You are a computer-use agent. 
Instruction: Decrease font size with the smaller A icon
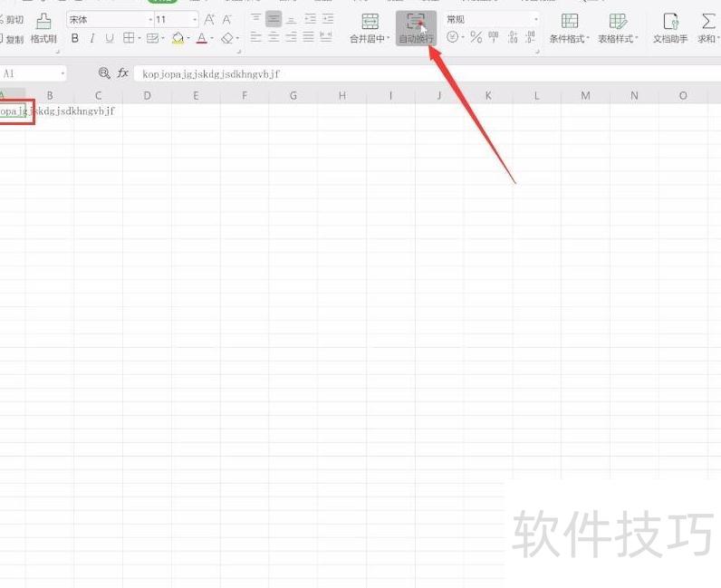click(x=226, y=20)
